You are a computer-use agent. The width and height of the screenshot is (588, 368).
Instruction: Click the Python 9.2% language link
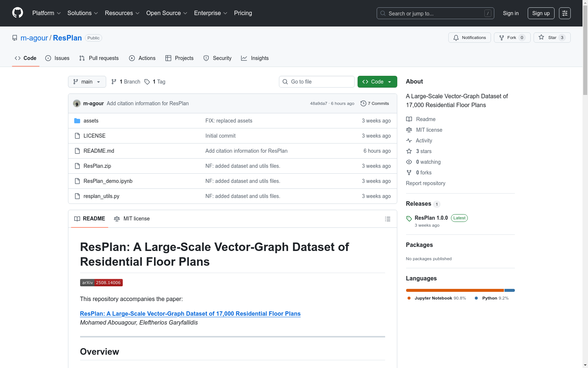pyautogui.click(x=492, y=298)
